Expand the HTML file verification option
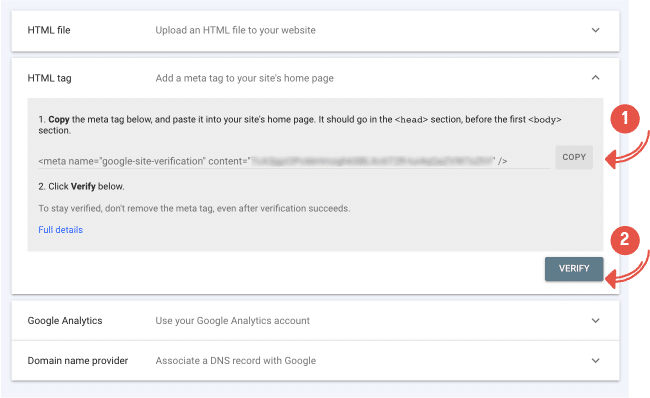 (595, 30)
